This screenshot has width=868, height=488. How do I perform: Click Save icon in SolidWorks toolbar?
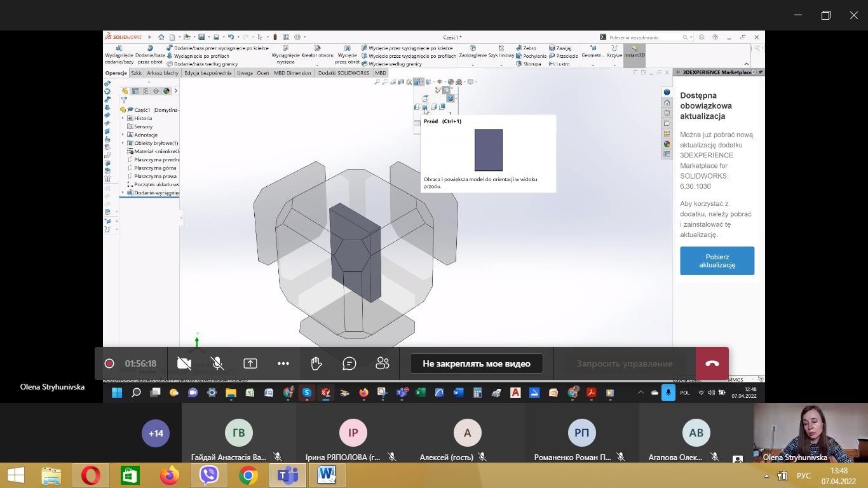click(x=201, y=37)
